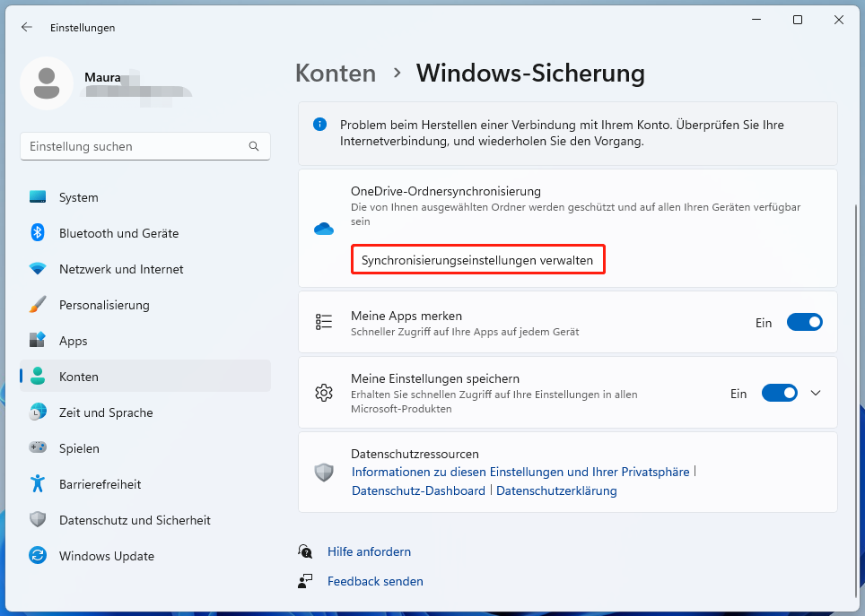
Task: Click the Datenschutzressourcen shield icon
Action: point(323,473)
